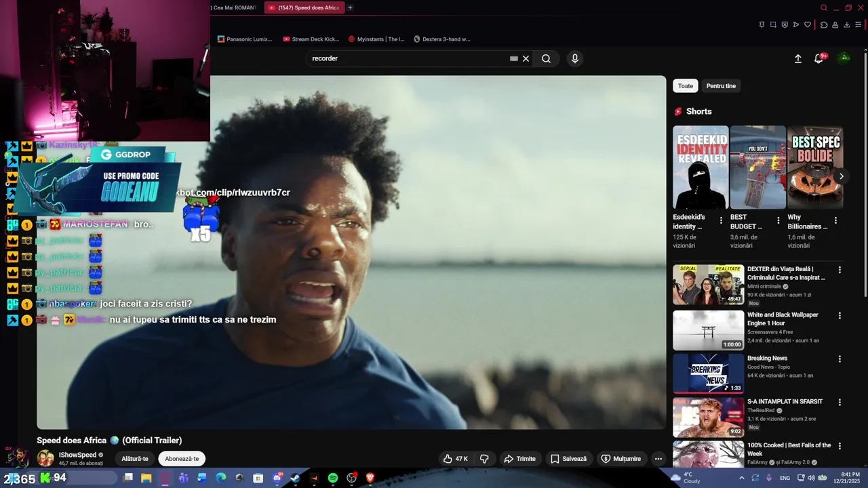The height and width of the screenshot is (488, 868).
Task: Show hidden tray icons chevron
Action: pyautogui.click(x=741, y=478)
